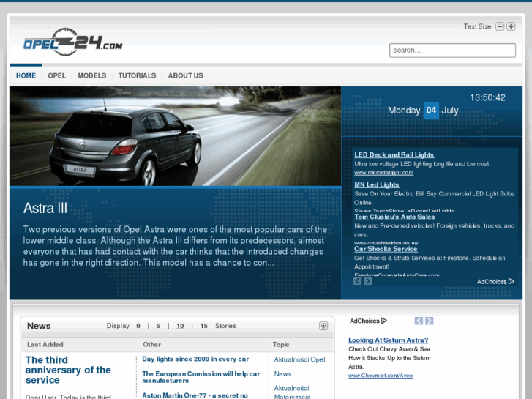
Task: Select the 'News' topic link
Action: [x=282, y=373]
